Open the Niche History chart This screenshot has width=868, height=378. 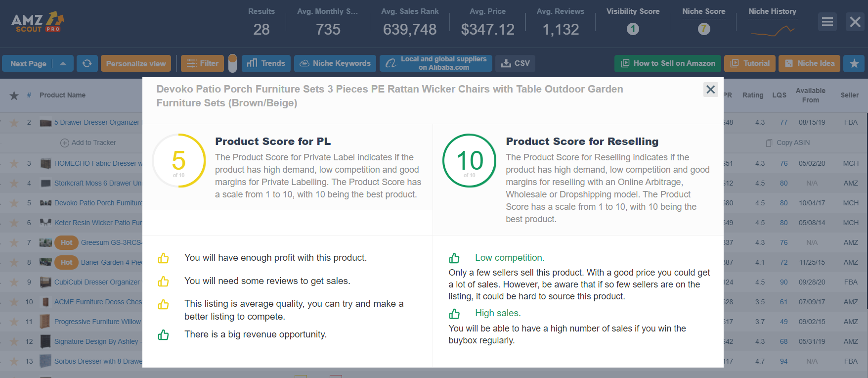coord(772,31)
